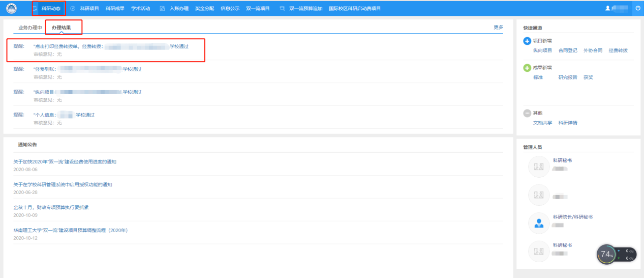644x278 pixels.
Task: Click the 获奖 quick link
Action: [588, 77]
